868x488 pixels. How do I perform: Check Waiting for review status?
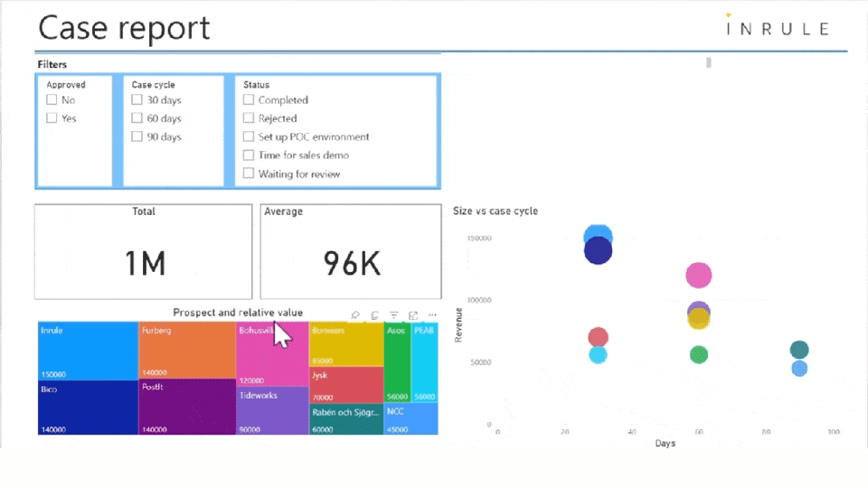(249, 174)
